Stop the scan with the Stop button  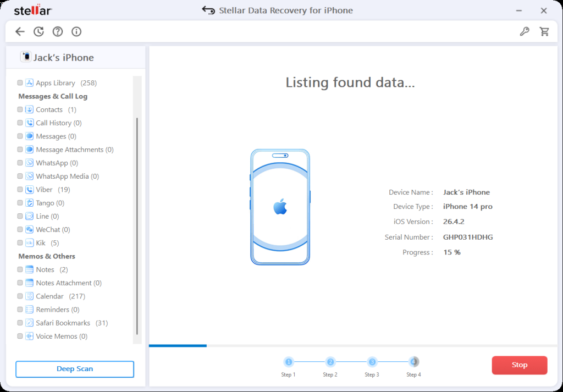click(520, 365)
